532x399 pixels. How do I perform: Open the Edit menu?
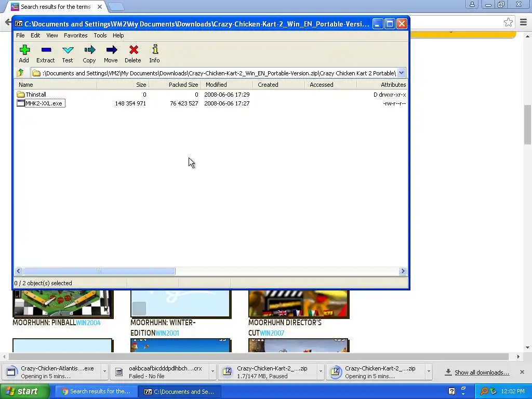tap(35, 35)
